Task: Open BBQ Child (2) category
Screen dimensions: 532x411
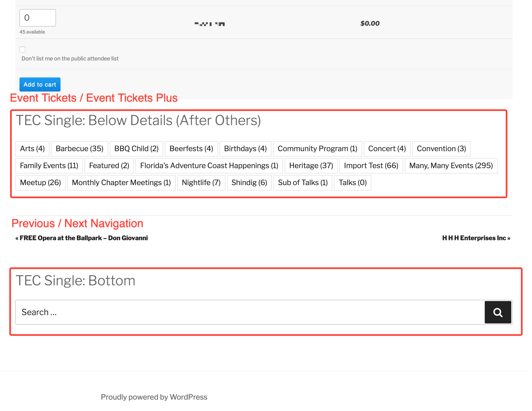Action: coord(136,149)
